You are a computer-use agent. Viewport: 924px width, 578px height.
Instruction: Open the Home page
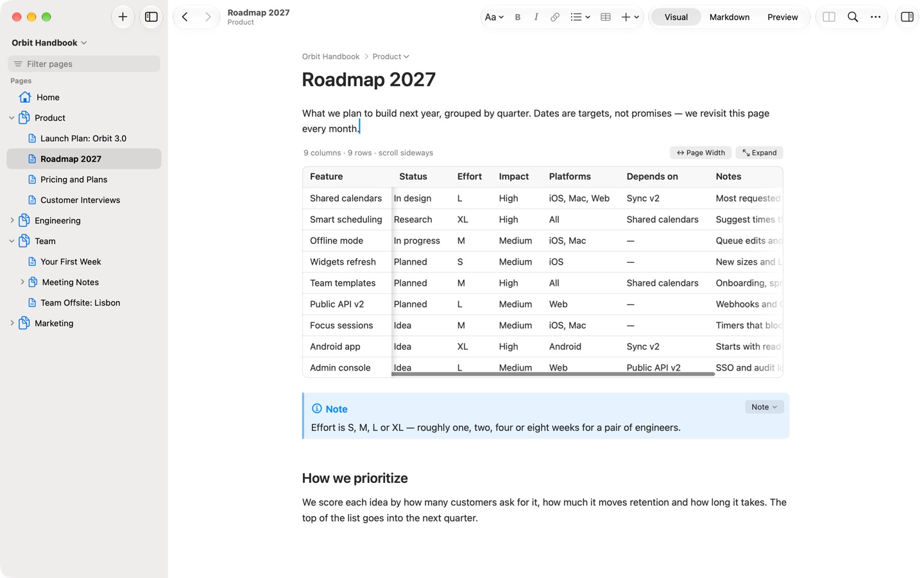[84, 97]
